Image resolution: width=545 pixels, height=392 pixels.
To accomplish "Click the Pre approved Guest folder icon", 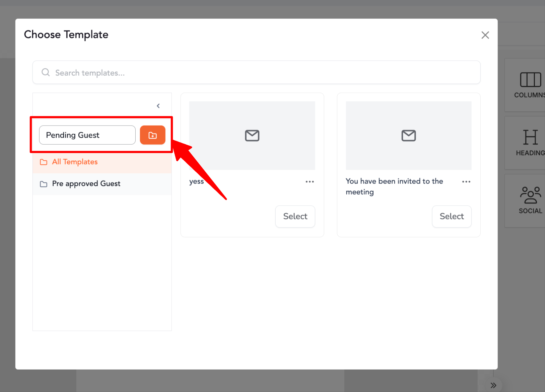I will pos(44,184).
